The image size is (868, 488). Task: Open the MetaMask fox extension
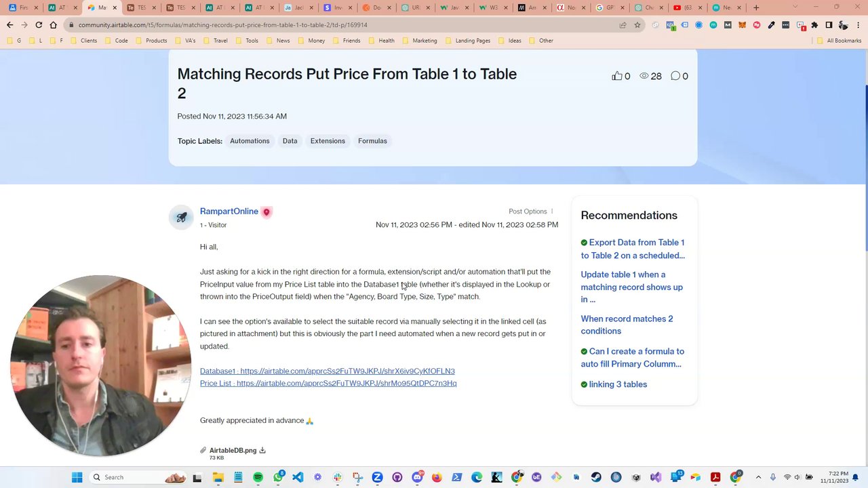point(743,25)
